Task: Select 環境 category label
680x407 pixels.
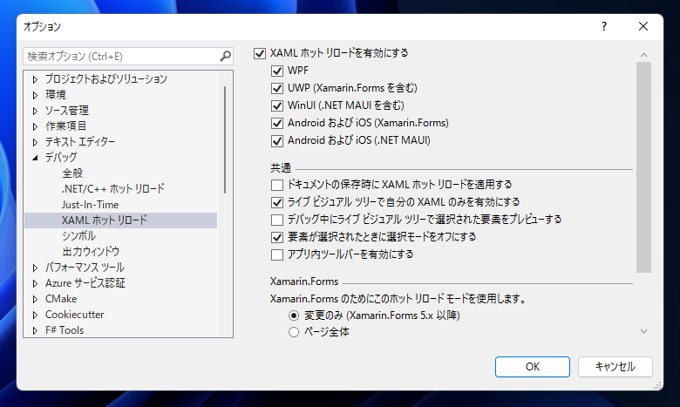Action: (56, 95)
